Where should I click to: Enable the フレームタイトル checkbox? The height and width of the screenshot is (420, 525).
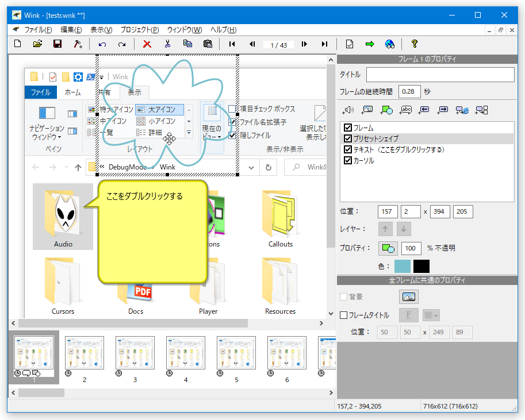pos(343,315)
